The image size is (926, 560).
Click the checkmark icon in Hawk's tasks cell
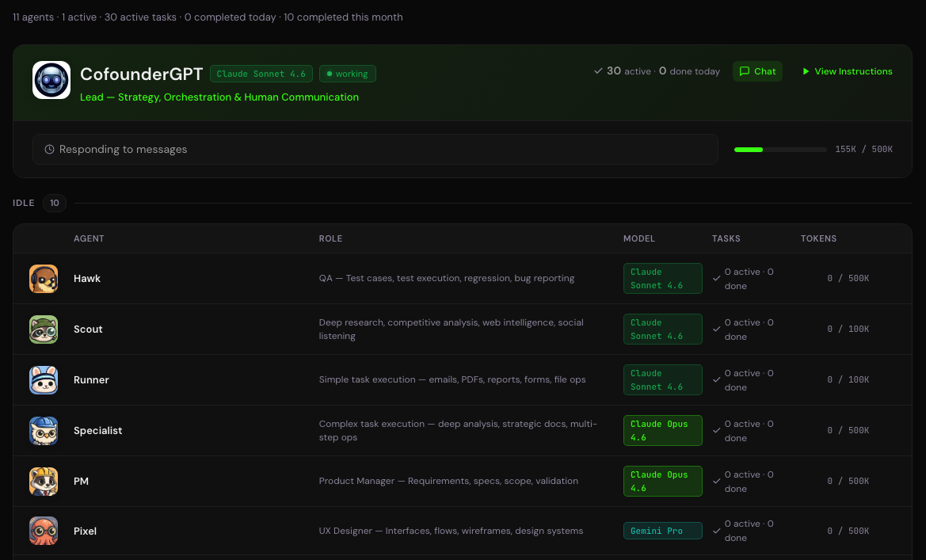tap(716, 278)
